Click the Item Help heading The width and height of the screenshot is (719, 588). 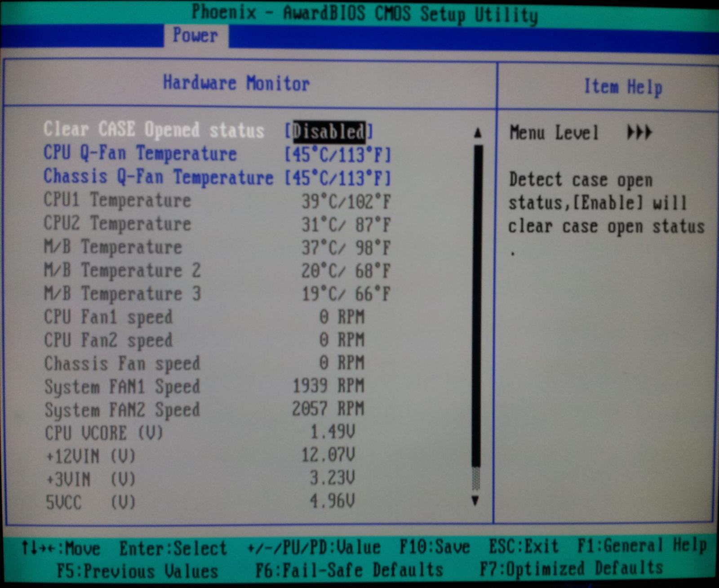623,87
